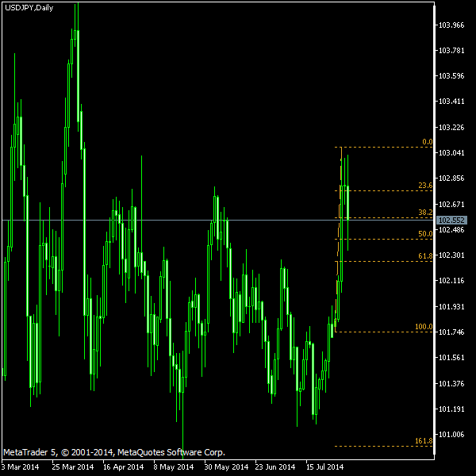Click price scale value 102.486
This screenshot has height=476, width=476.
[x=451, y=230]
